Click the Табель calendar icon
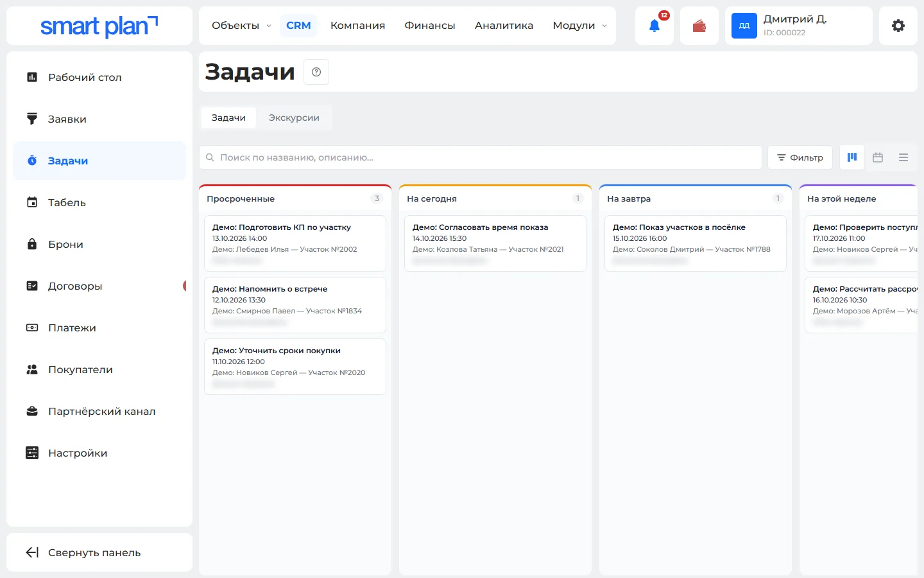 pyautogui.click(x=32, y=202)
